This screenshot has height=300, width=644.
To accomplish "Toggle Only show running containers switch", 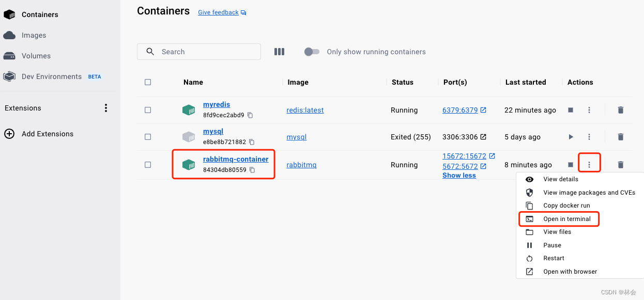I will pyautogui.click(x=312, y=52).
